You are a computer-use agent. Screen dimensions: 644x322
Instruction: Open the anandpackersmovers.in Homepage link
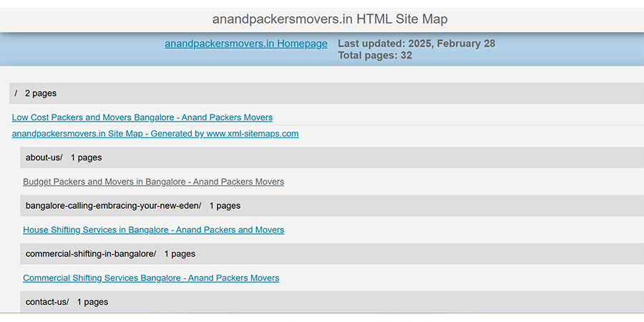pyautogui.click(x=246, y=44)
